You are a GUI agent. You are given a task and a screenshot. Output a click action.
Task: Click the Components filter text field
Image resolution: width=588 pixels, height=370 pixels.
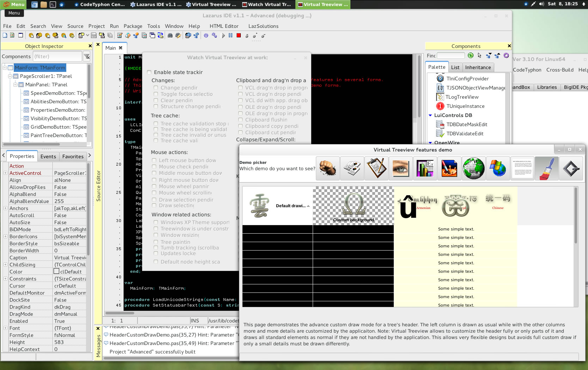tap(57, 56)
